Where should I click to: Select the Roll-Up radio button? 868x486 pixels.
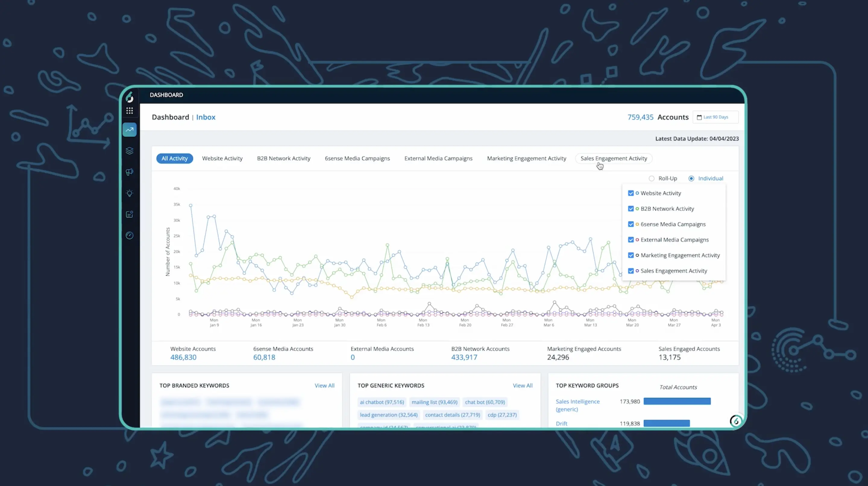[652, 178]
